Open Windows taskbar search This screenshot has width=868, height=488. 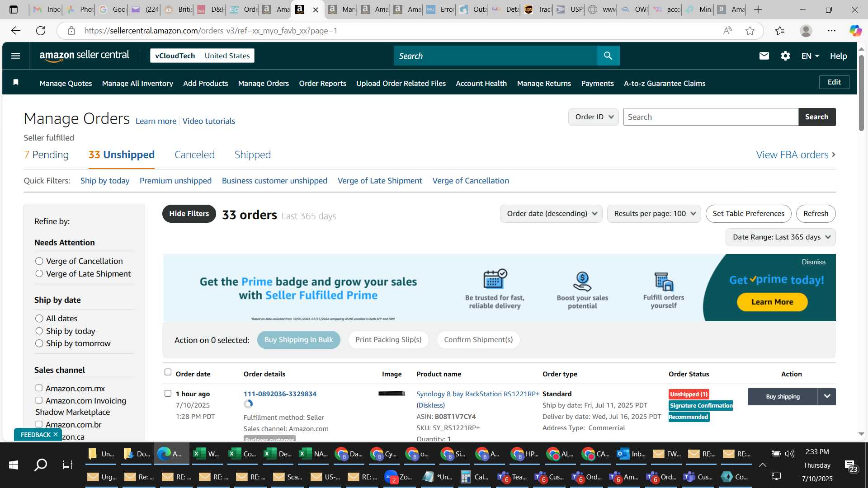[x=41, y=465]
